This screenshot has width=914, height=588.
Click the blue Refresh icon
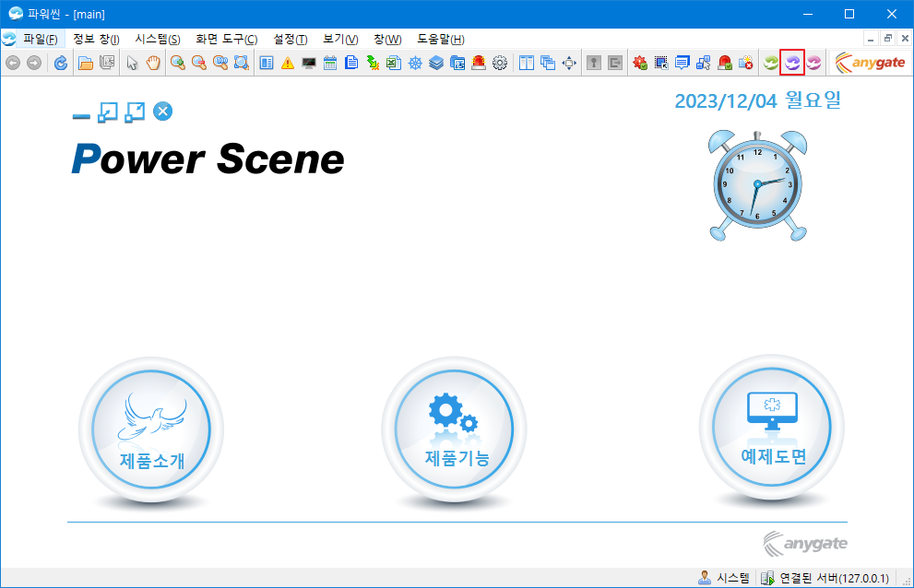[61, 63]
